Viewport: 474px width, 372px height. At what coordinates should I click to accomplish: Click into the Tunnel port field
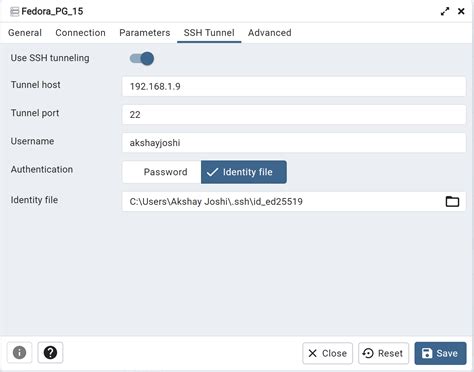294,115
